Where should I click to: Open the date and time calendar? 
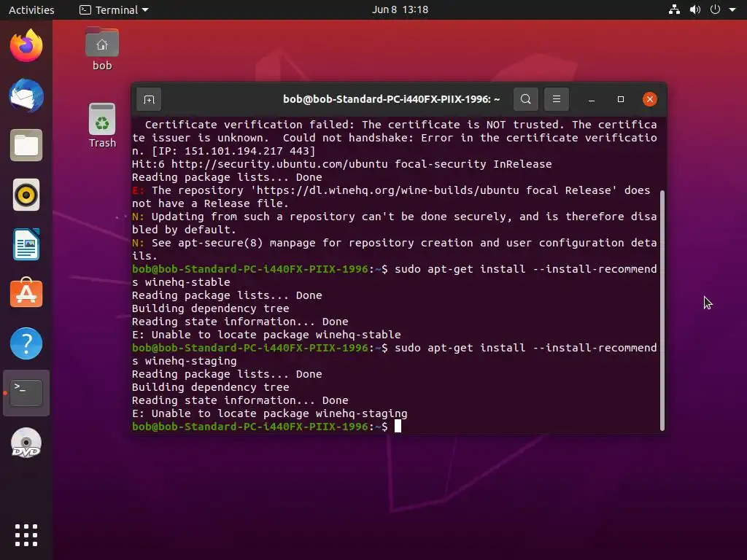point(400,9)
